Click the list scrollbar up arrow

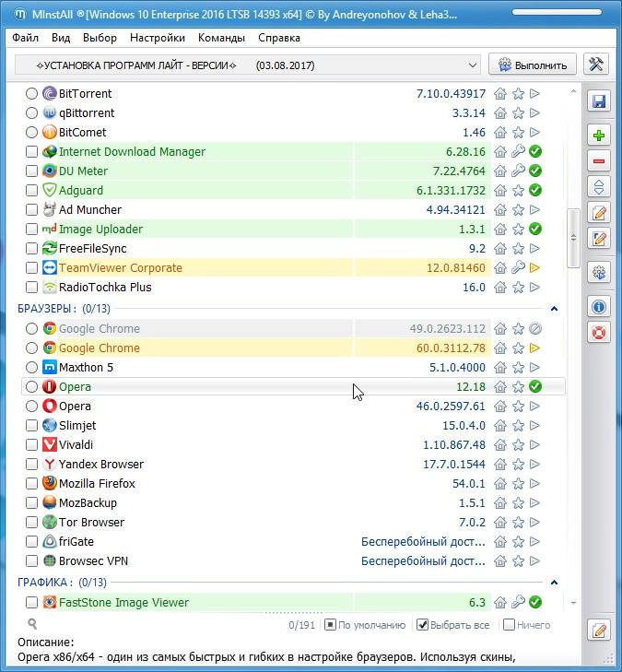pyautogui.click(x=573, y=91)
